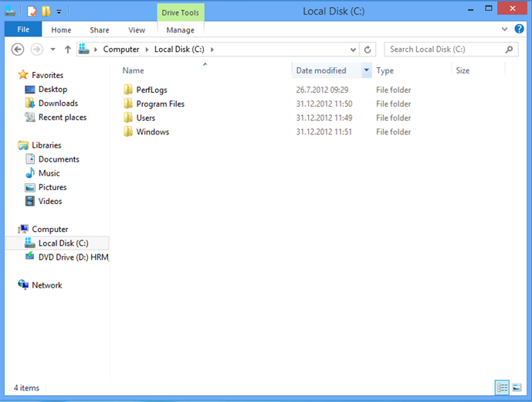Viewport: 532px width, 402px height.
Task: Click Local Disk (C:) in address path
Action: pyautogui.click(x=179, y=49)
